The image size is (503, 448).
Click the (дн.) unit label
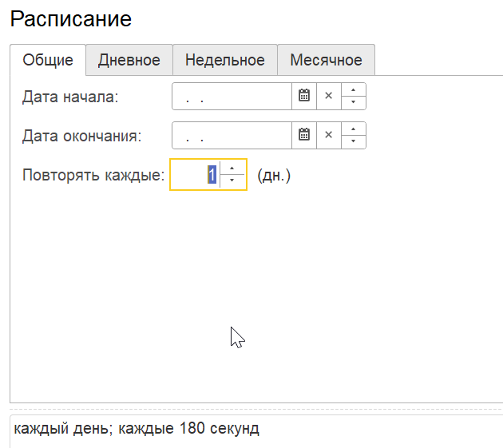click(x=274, y=176)
